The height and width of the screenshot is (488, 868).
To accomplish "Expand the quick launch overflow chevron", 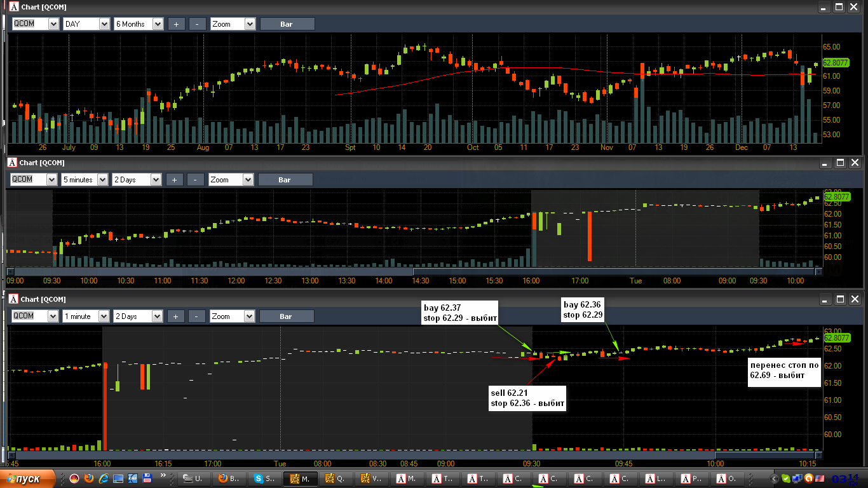I will [163, 476].
